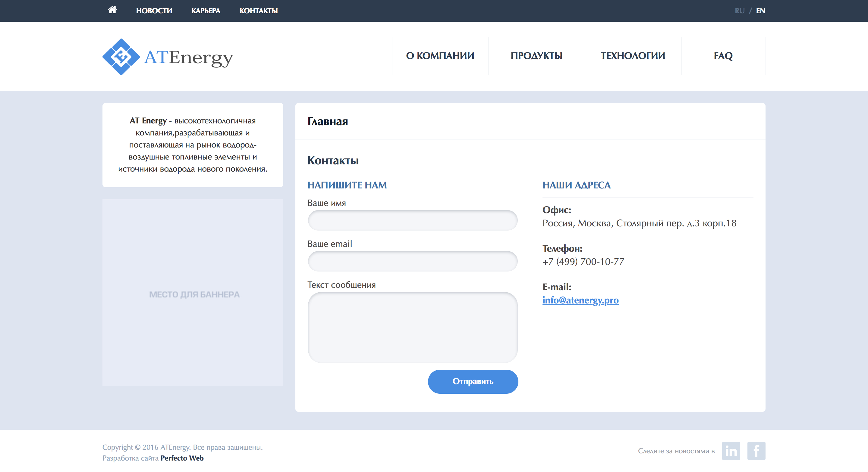This screenshot has width=868, height=472.
Task: Open the LinkedIn social icon
Action: (x=731, y=451)
